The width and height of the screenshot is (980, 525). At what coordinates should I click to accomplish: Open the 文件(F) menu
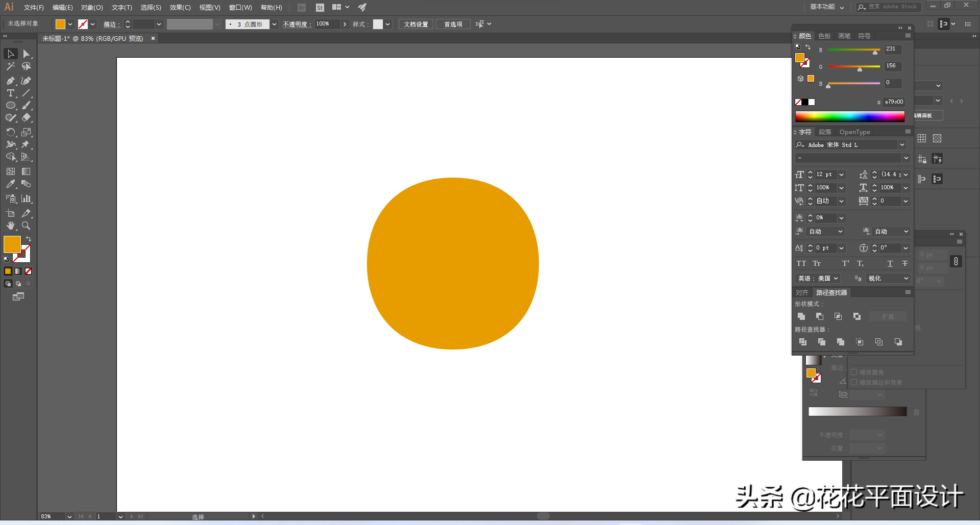(34, 8)
